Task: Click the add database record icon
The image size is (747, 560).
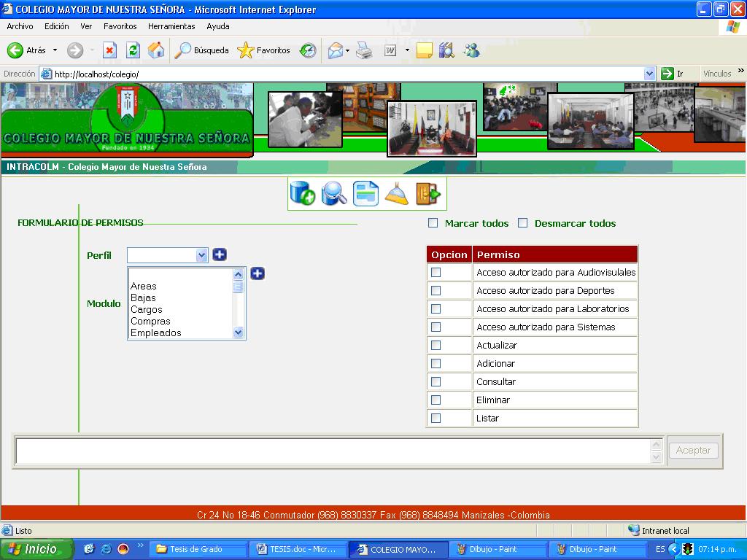Action: point(302,193)
